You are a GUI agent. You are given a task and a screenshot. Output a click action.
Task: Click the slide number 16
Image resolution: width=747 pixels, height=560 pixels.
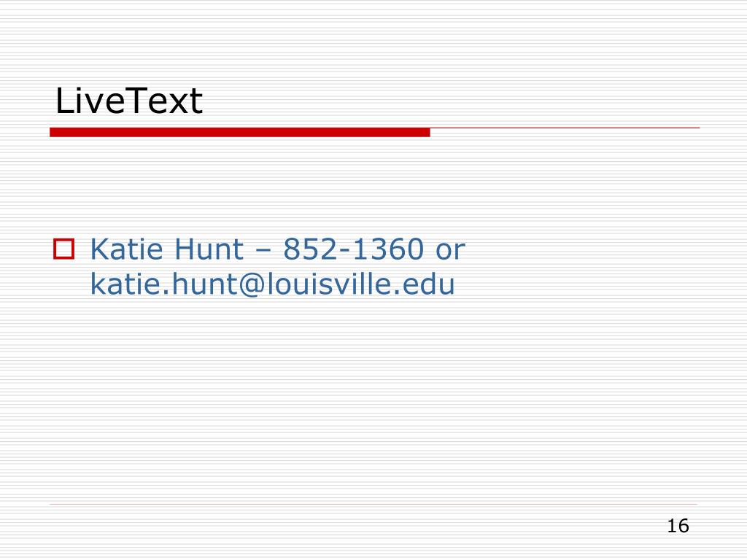pos(678,526)
